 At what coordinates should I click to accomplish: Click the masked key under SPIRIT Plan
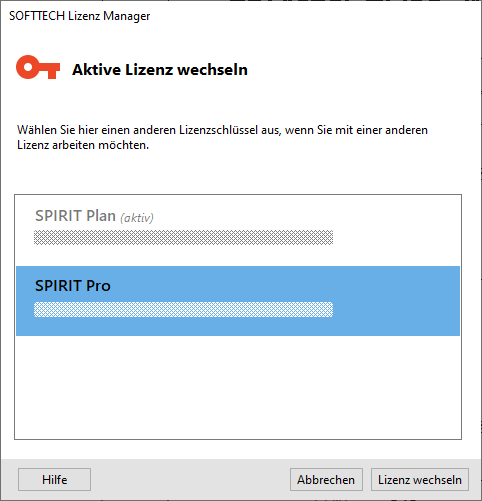coord(183,237)
